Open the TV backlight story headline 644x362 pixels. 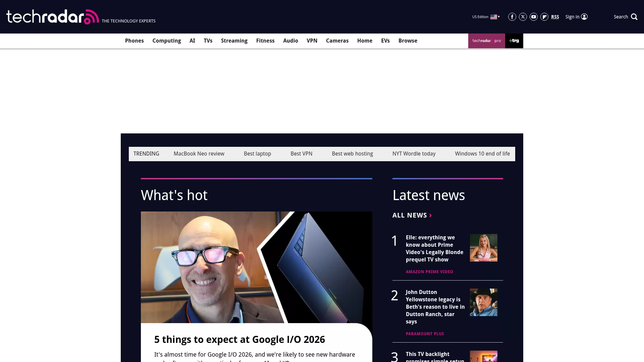435,357
